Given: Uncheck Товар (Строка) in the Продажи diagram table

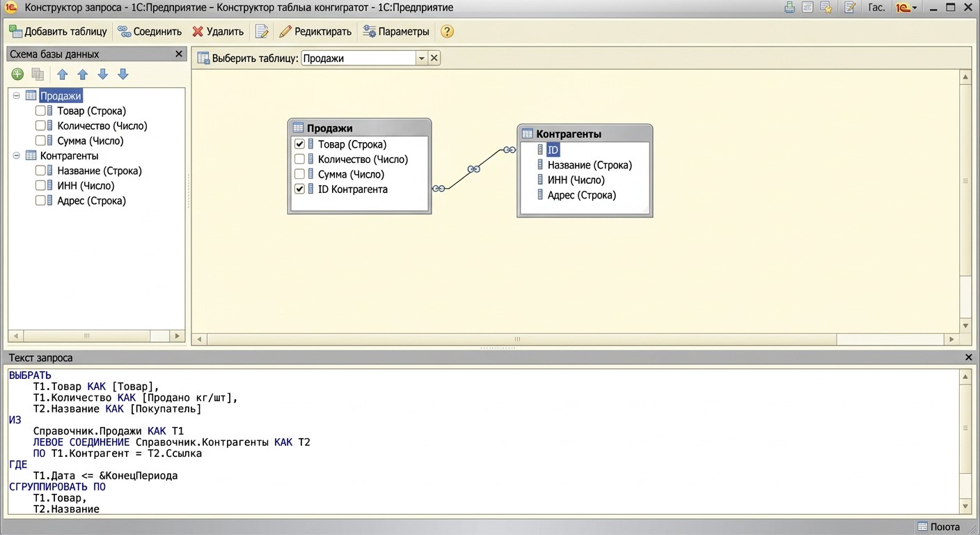Looking at the screenshot, I should pos(300,144).
